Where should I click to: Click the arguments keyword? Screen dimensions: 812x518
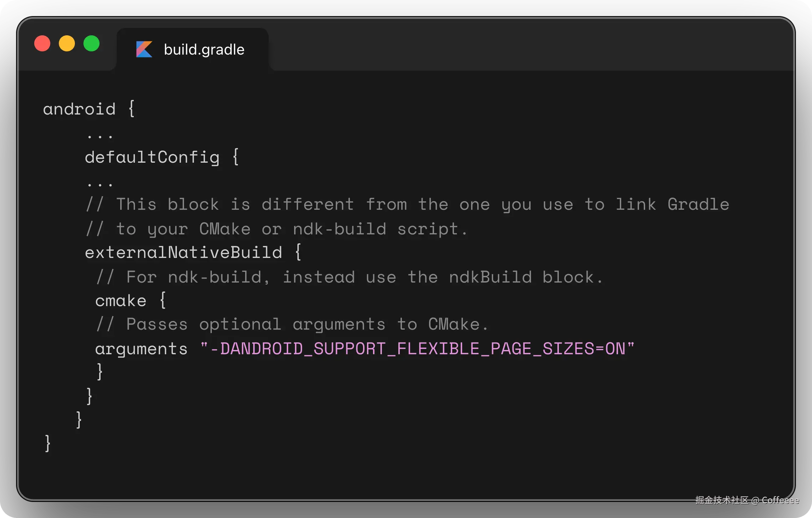coord(141,349)
